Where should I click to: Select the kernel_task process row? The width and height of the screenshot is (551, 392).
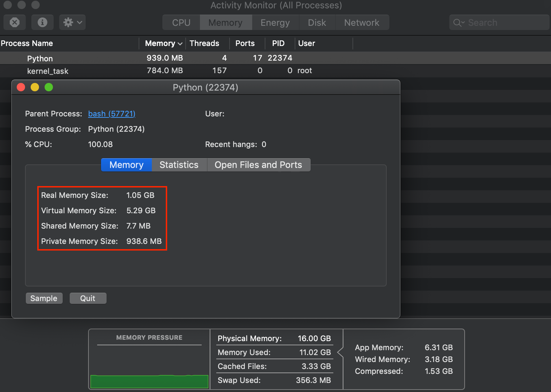[x=275, y=71]
